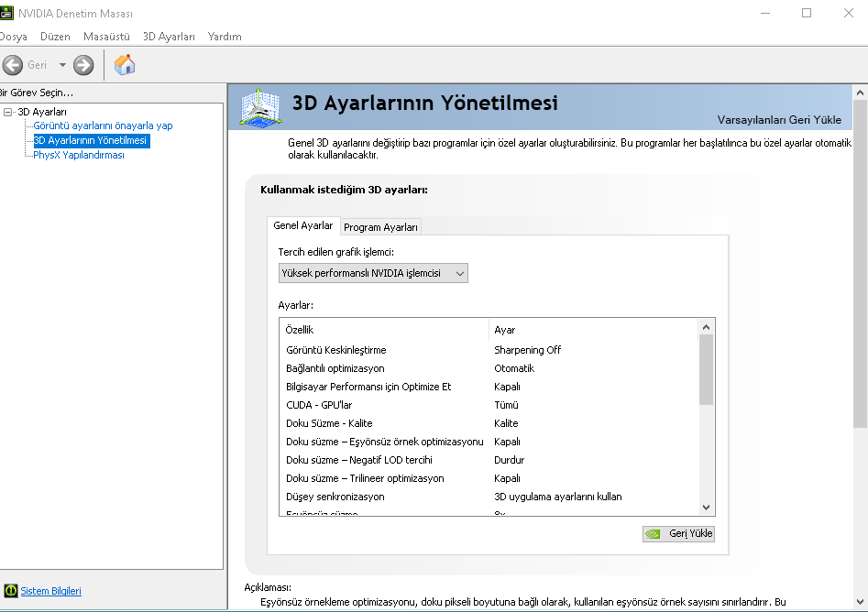Click main panel scroll down arrow

coord(860,602)
